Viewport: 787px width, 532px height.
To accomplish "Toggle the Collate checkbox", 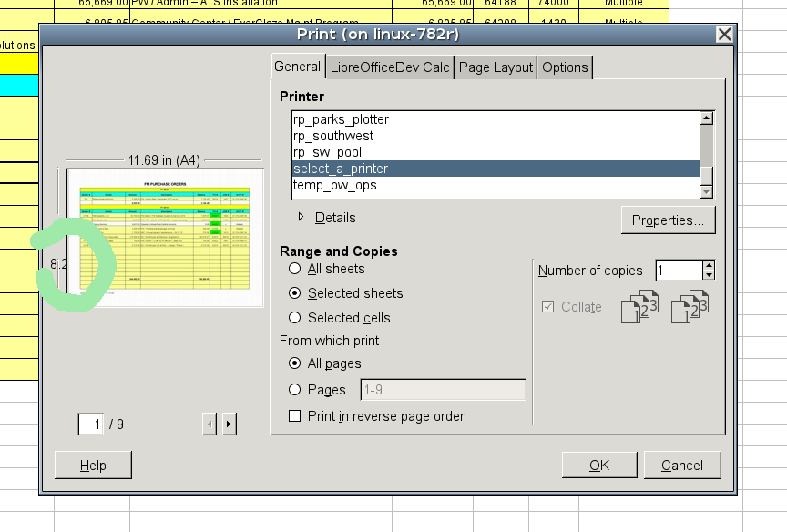I will click(548, 307).
